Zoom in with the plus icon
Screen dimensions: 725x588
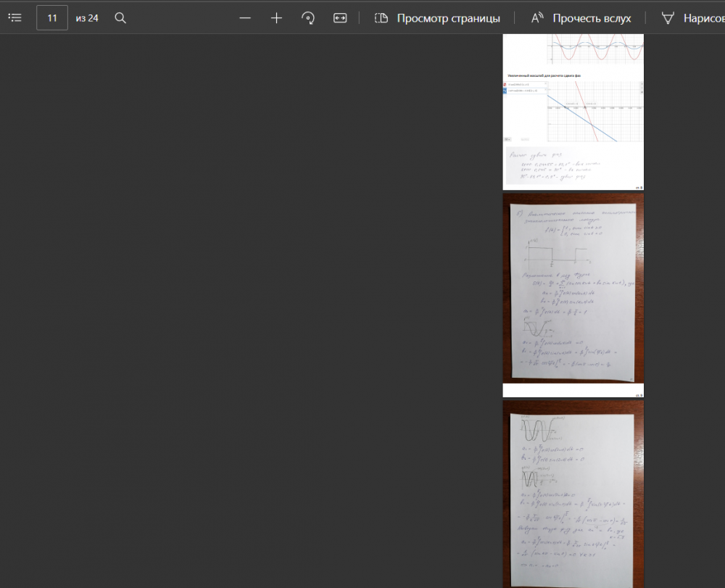tap(276, 18)
